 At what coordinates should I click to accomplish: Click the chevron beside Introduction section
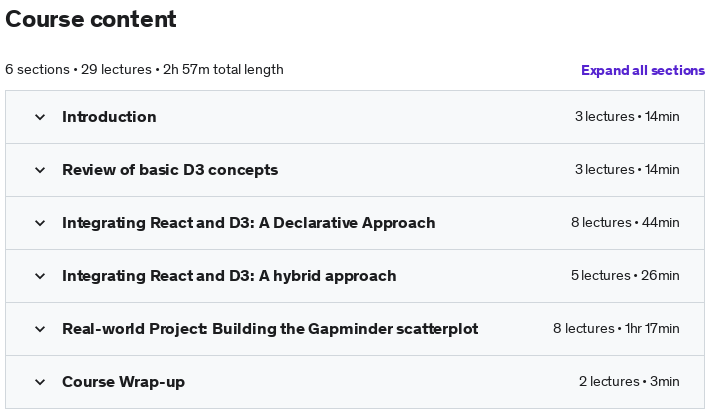40,117
